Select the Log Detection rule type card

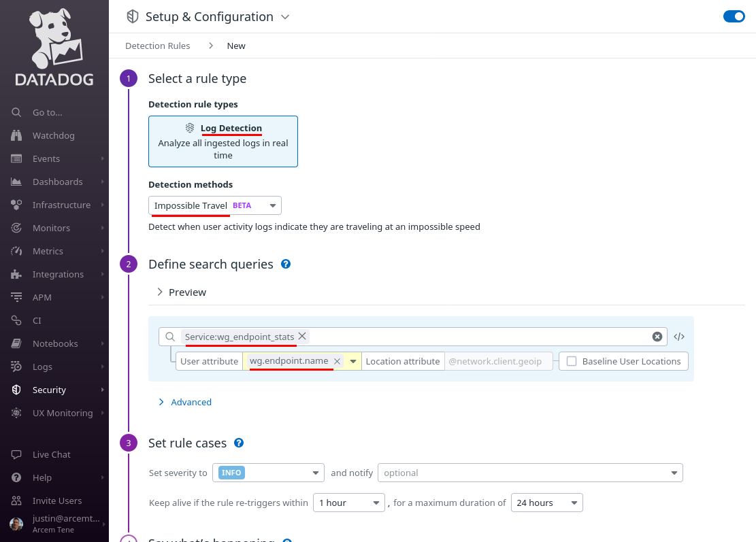(x=223, y=141)
